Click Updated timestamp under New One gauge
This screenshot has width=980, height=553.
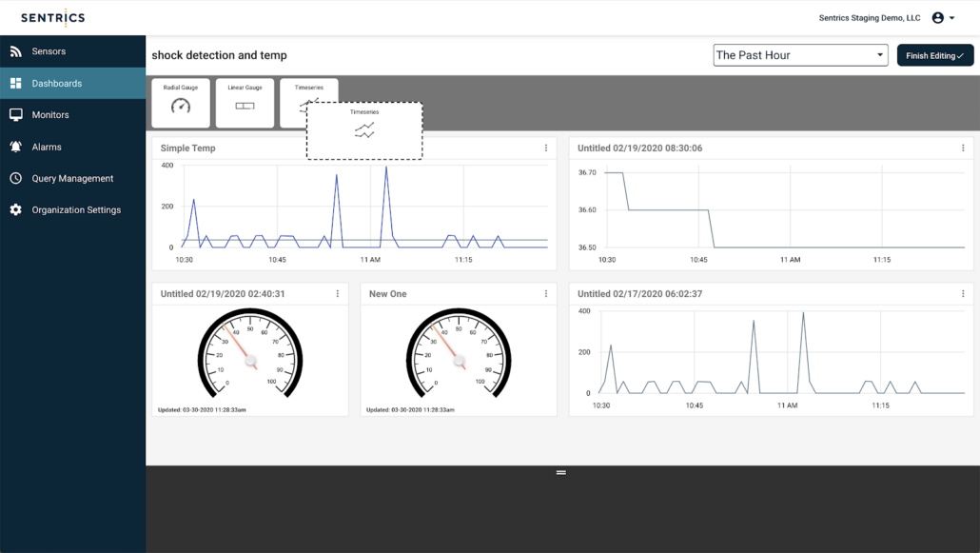(x=410, y=409)
